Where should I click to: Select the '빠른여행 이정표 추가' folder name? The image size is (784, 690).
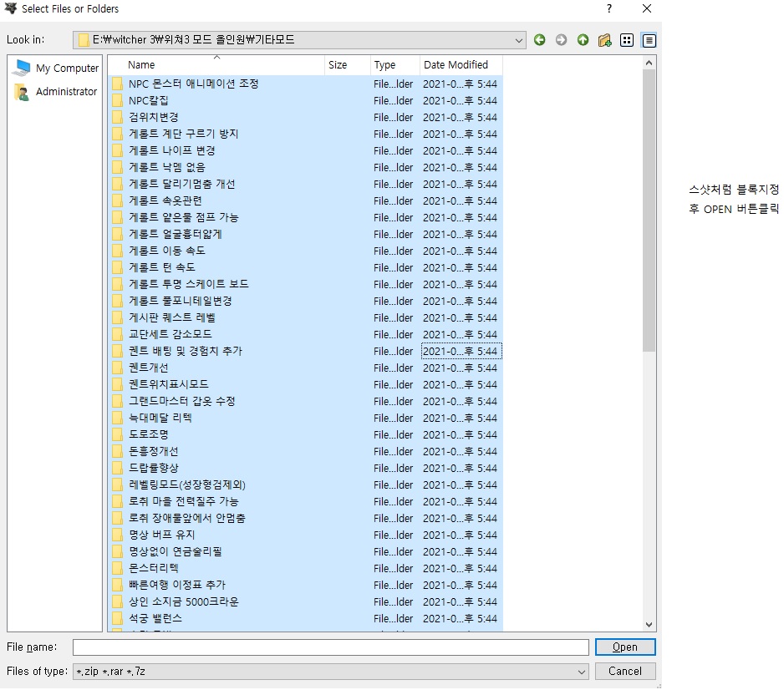177,585
